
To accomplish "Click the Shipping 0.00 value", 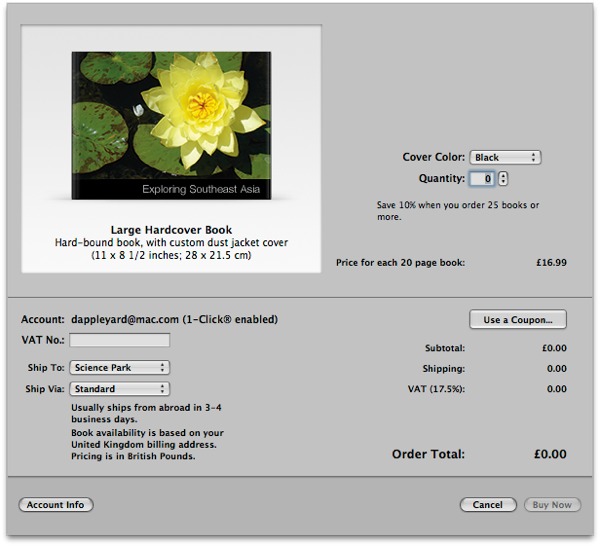I will 557,369.
